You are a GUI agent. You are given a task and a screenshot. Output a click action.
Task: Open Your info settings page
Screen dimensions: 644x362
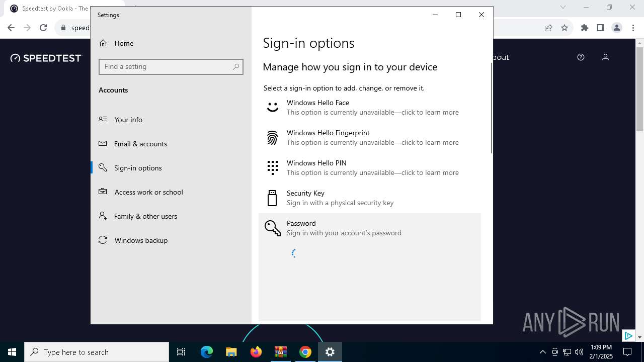point(171,120)
